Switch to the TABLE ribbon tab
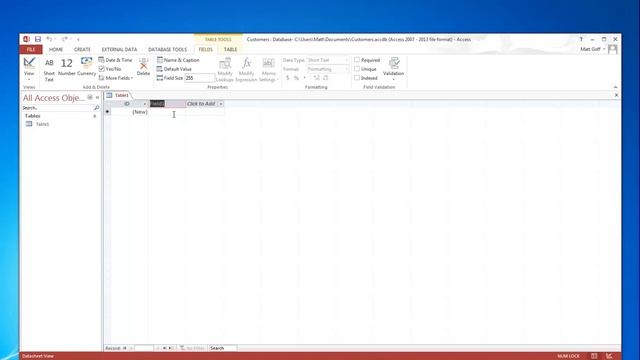This screenshot has width=640, height=360. coord(230,49)
